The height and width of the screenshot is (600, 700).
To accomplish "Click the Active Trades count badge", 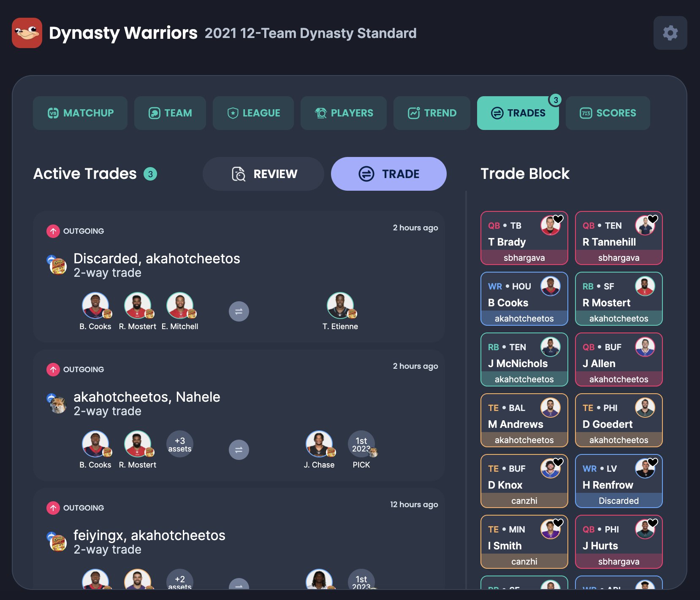I will pos(150,174).
